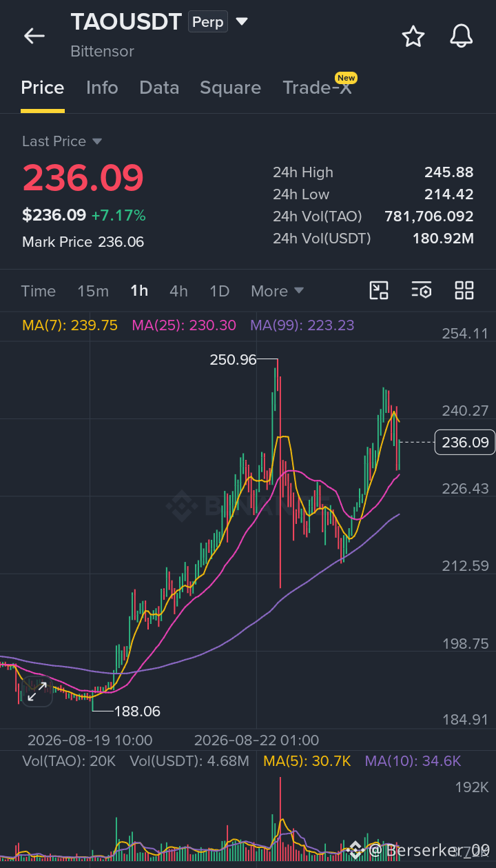
Task: Select the 1D chart interval
Action: pos(219,291)
